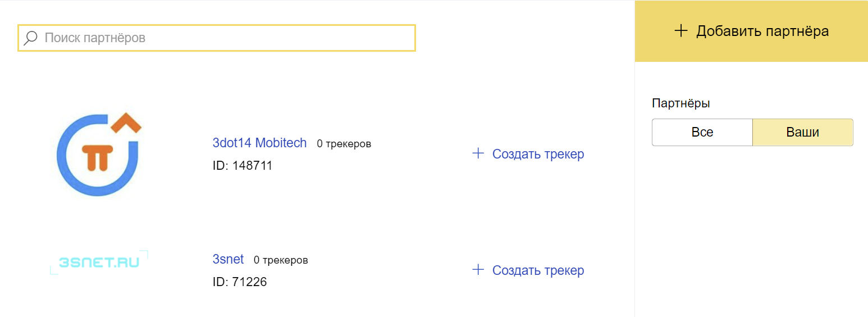Switch partners filter to Все

coord(702,133)
